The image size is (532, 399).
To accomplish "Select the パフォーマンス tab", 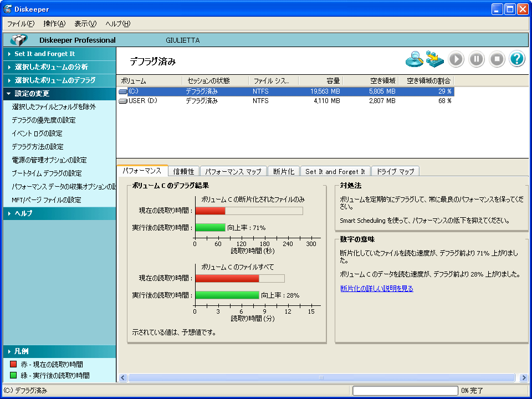I will (142, 171).
